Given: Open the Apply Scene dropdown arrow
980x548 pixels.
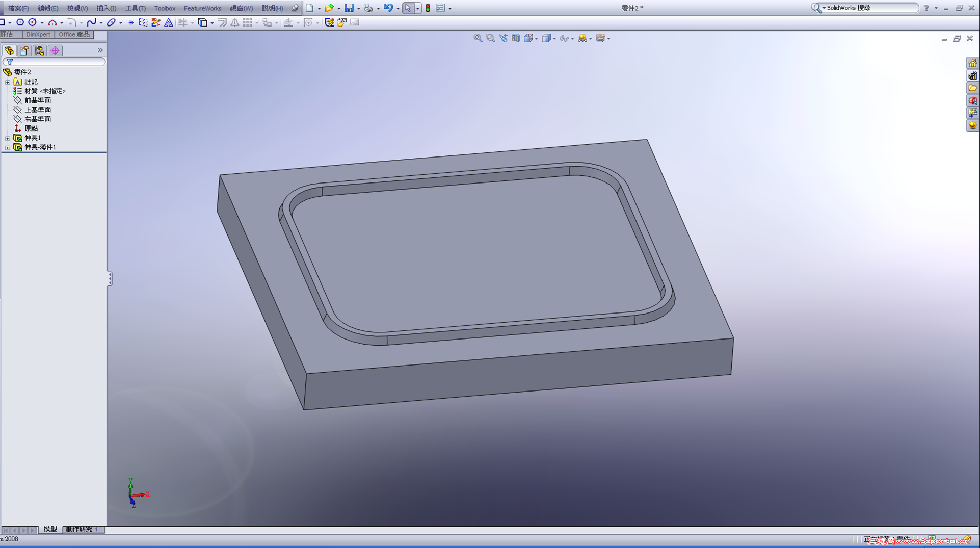Looking at the screenshot, I should (590, 39).
